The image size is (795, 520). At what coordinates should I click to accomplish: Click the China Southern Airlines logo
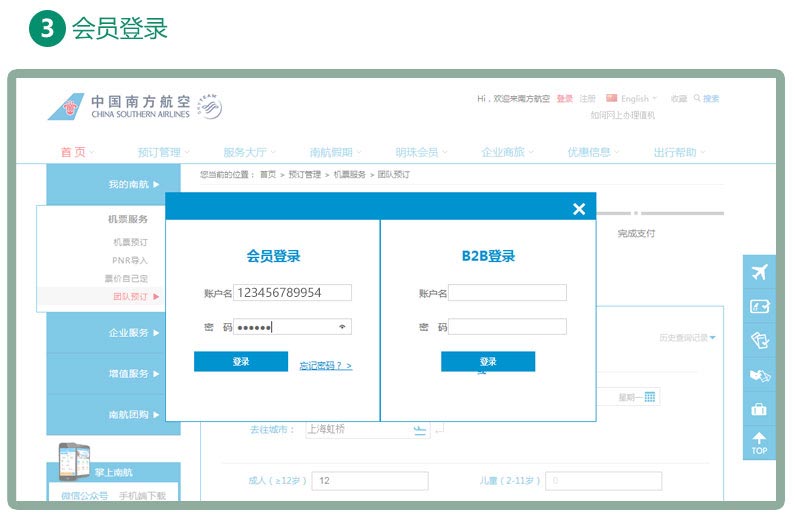(x=134, y=107)
